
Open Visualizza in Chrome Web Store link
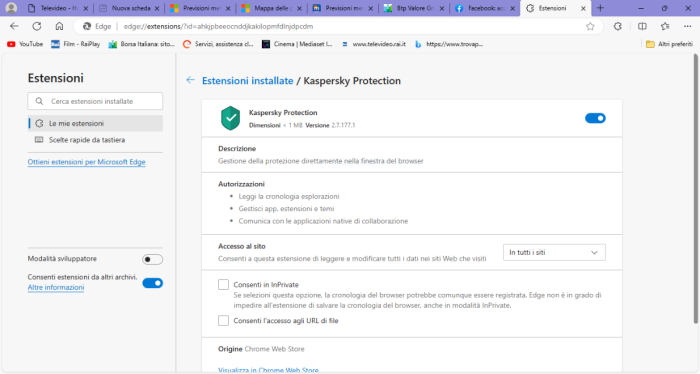(268, 370)
